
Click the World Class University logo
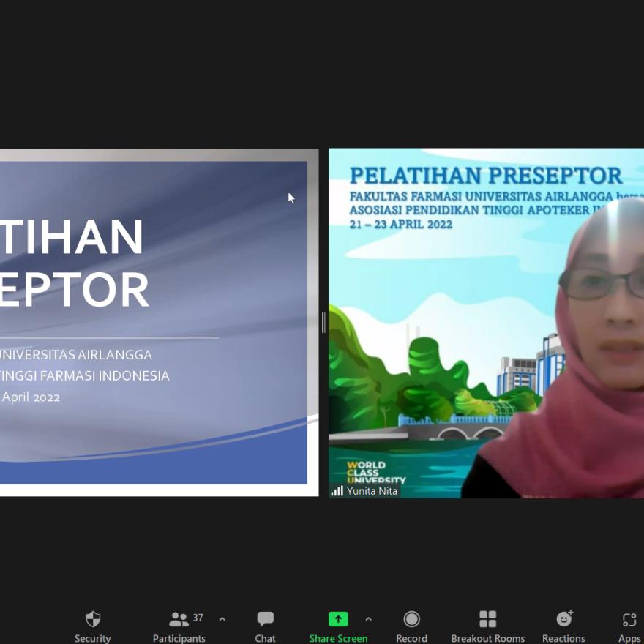tap(375, 473)
